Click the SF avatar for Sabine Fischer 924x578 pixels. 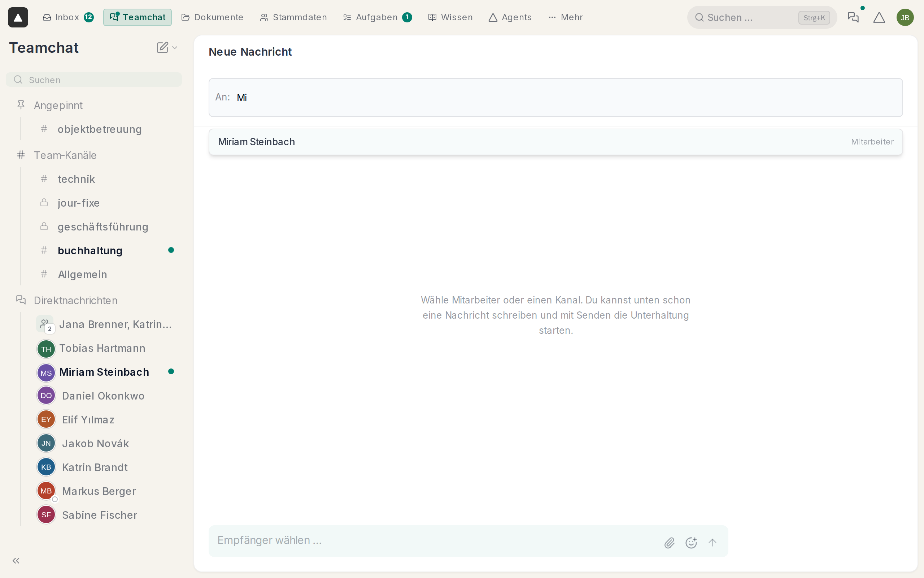click(46, 514)
